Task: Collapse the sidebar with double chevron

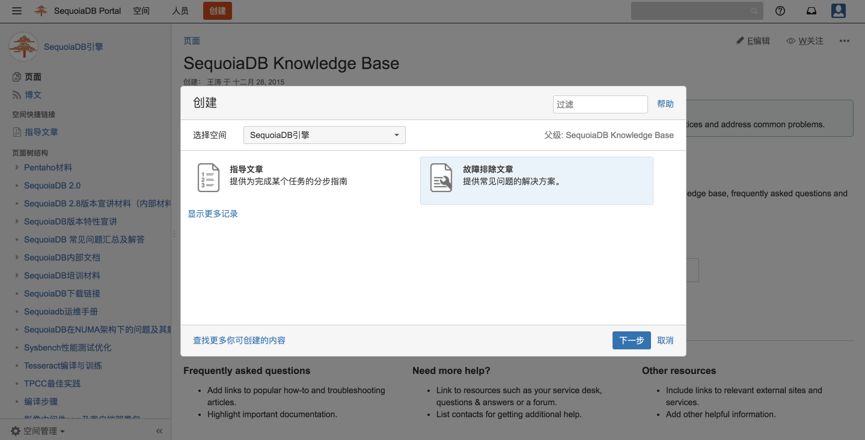Action: tap(159, 431)
